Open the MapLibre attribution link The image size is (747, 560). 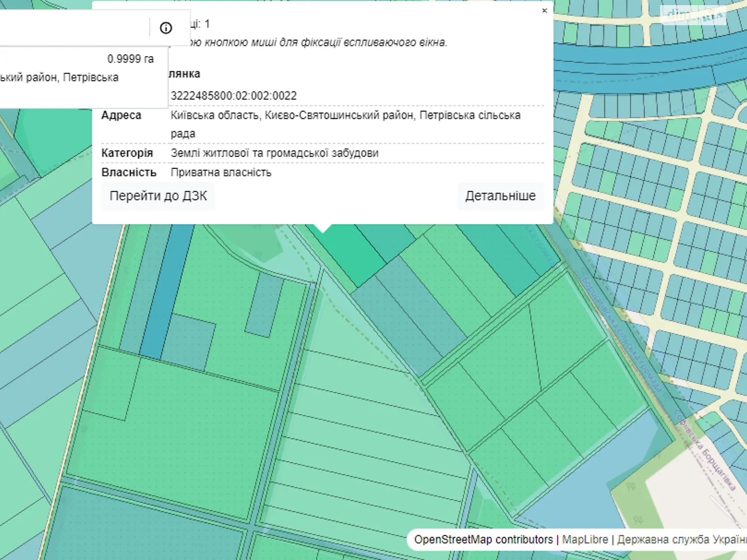point(585,539)
